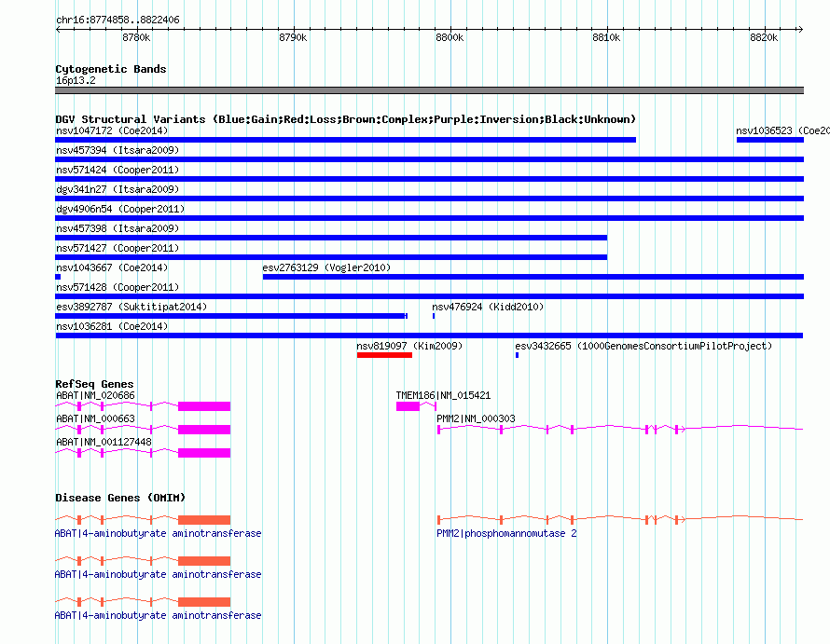Click the 8800k ruler label
The width and height of the screenshot is (830, 644).
[x=450, y=37]
